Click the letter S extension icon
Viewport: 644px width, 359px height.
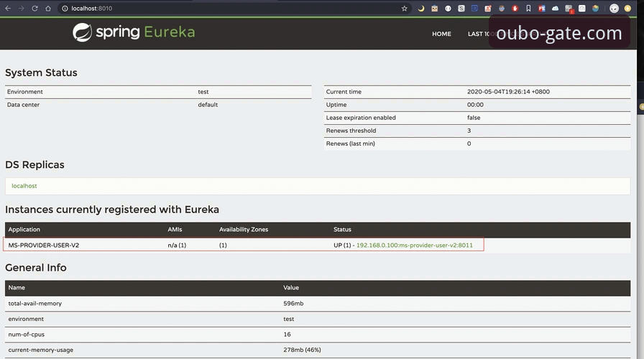click(461, 8)
